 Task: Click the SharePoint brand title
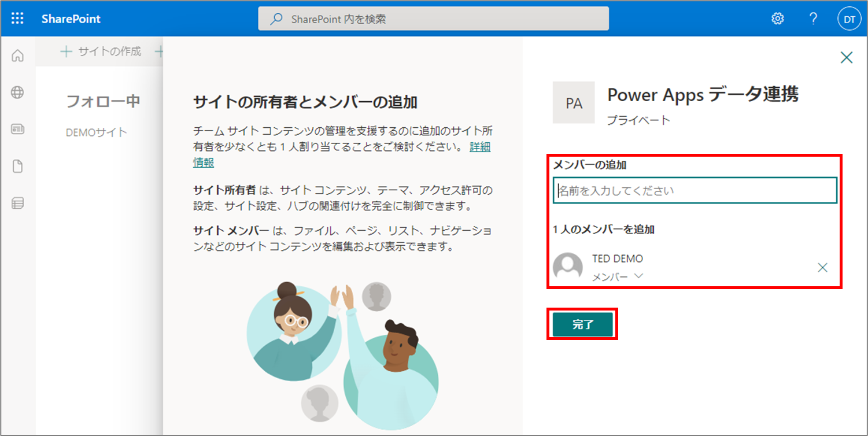[x=71, y=19]
